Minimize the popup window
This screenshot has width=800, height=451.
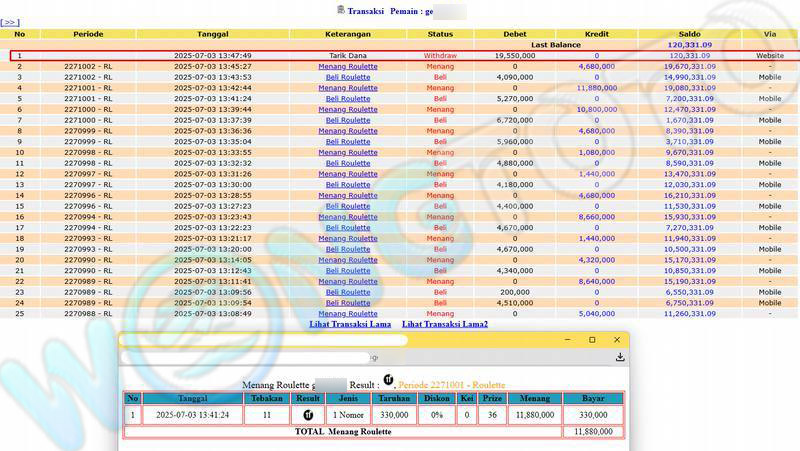click(564, 340)
